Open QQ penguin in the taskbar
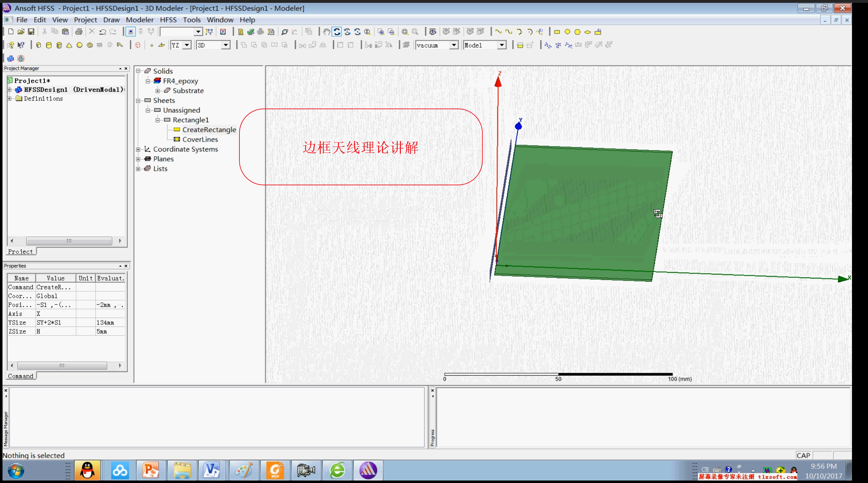 point(87,471)
